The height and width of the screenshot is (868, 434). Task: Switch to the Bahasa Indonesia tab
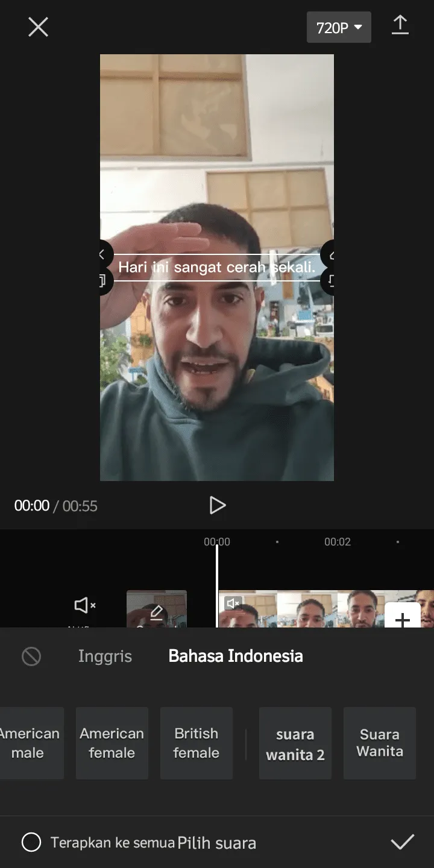236,656
